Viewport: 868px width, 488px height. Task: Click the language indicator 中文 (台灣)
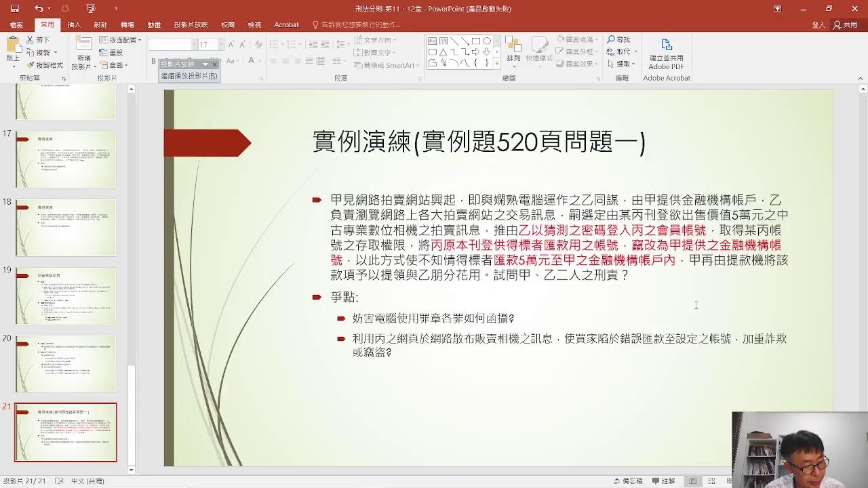[x=87, y=481]
